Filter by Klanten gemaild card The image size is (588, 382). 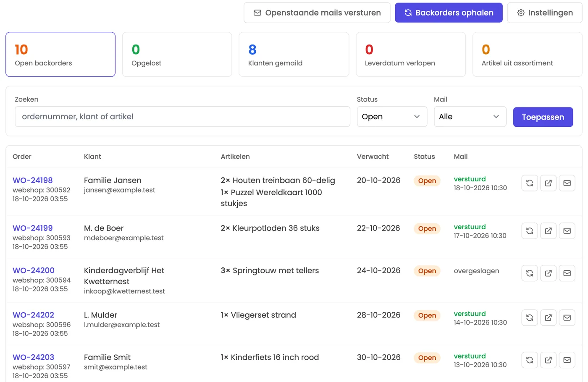point(294,55)
